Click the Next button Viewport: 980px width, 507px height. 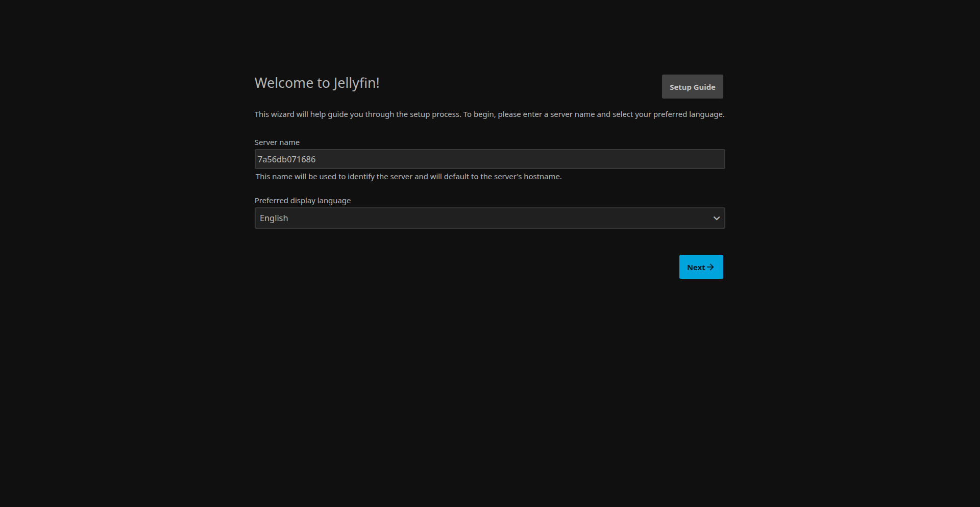coord(701,267)
